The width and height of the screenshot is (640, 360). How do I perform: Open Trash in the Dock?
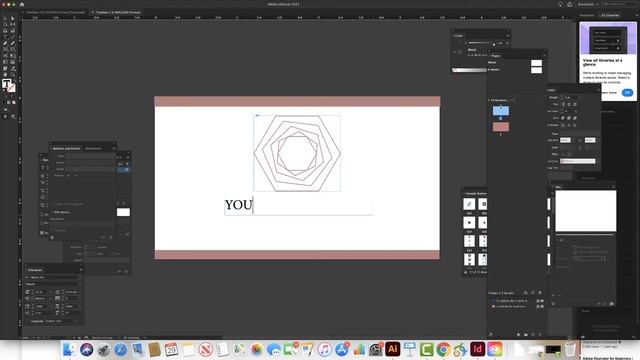tap(571, 349)
